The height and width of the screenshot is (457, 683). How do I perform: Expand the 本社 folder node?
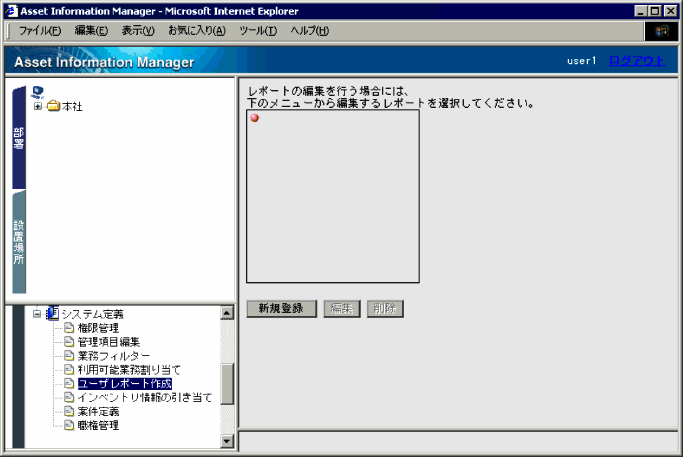tap(38, 106)
